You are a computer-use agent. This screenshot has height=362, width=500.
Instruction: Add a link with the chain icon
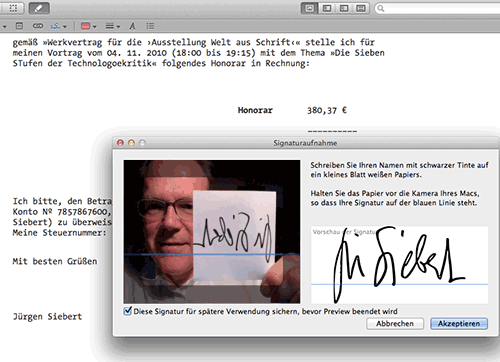(x=38, y=26)
